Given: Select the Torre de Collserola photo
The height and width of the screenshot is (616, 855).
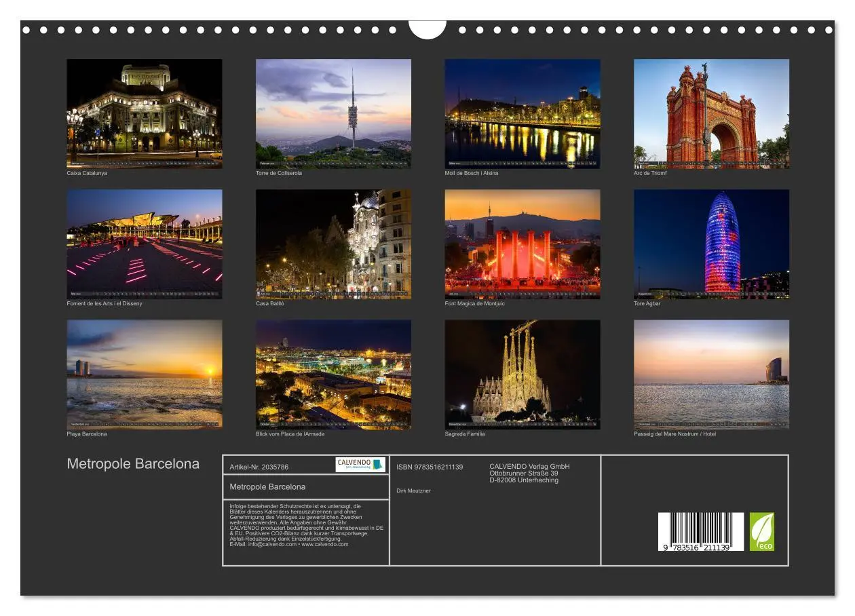Looking at the screenshot, I should coord(333,112).
